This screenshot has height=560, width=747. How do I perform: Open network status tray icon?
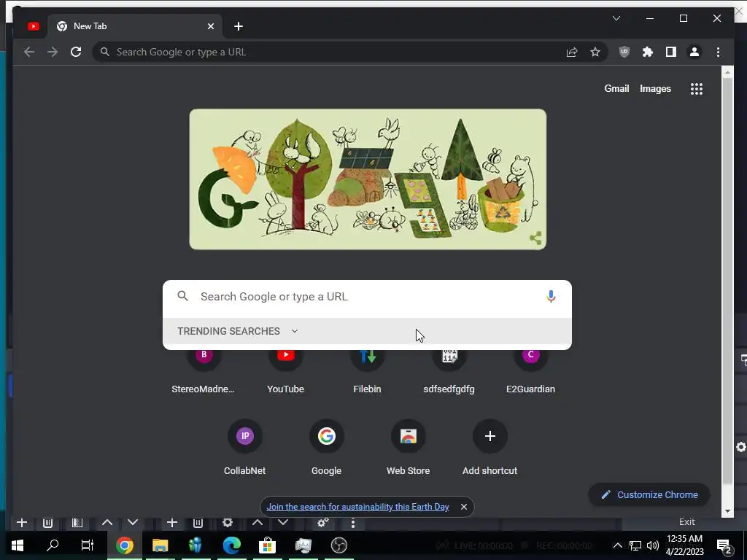coord(635,545)
